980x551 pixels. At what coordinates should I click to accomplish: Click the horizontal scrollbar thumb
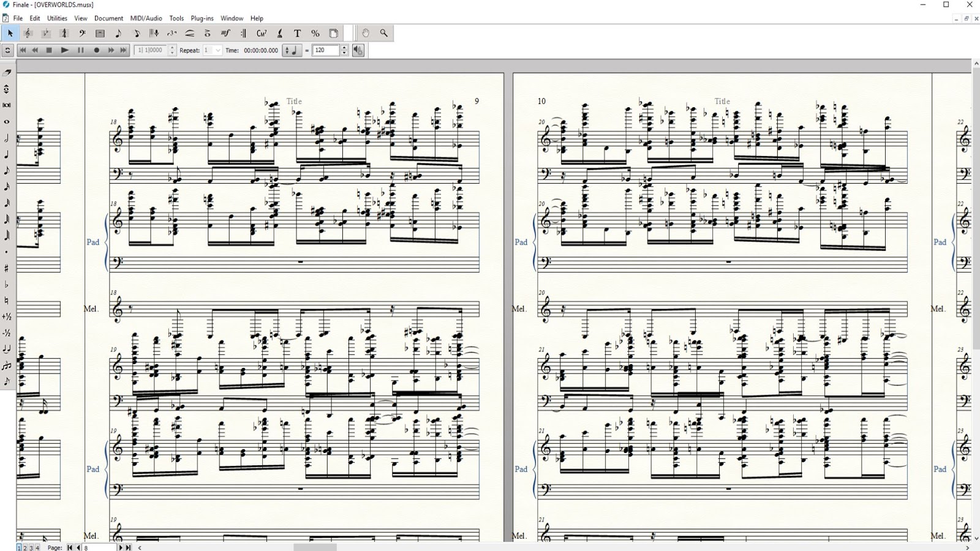point(315,547)
